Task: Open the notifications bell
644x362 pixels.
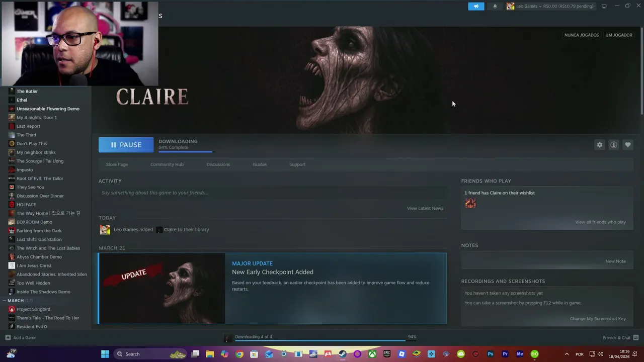Action: click(x=495, y=6)
